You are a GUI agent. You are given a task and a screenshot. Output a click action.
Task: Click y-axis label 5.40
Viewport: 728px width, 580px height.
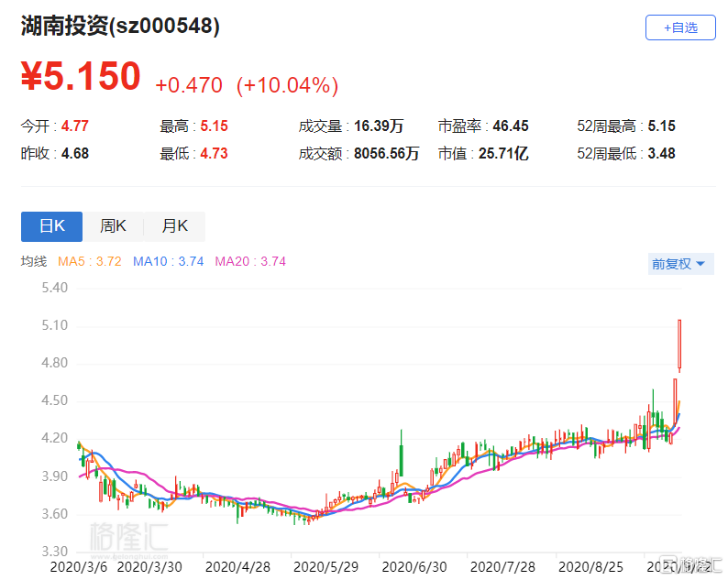(55, 288)
